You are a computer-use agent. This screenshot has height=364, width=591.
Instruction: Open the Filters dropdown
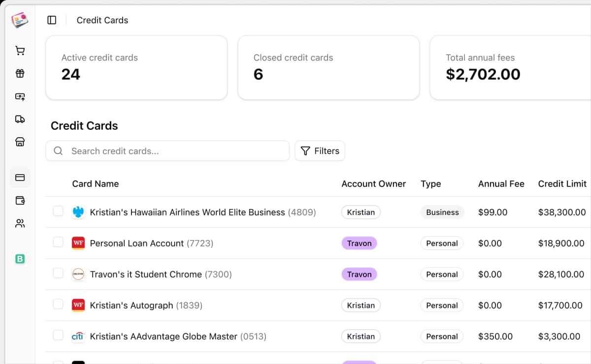coord(320,151)
